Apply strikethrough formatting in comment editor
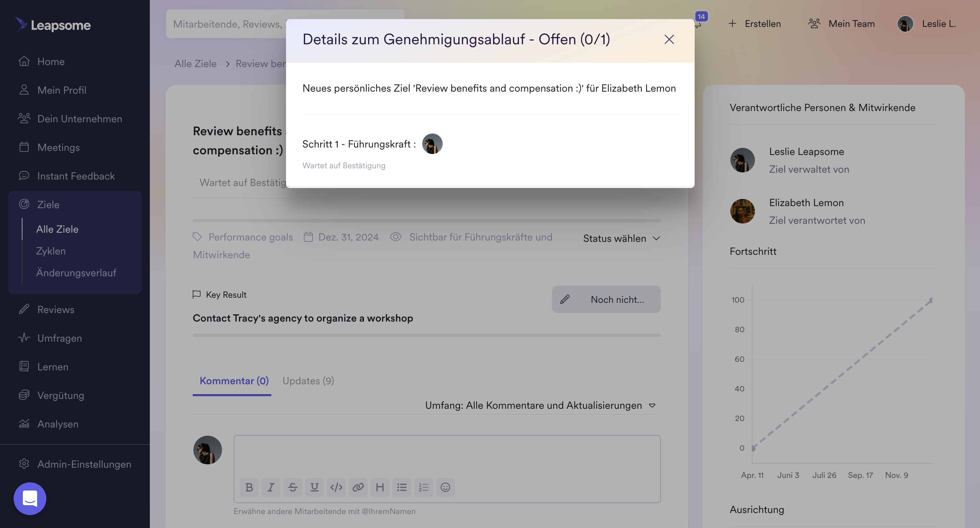Image resolution: width=980 pixels, height=528 pixels. point(293,487)
